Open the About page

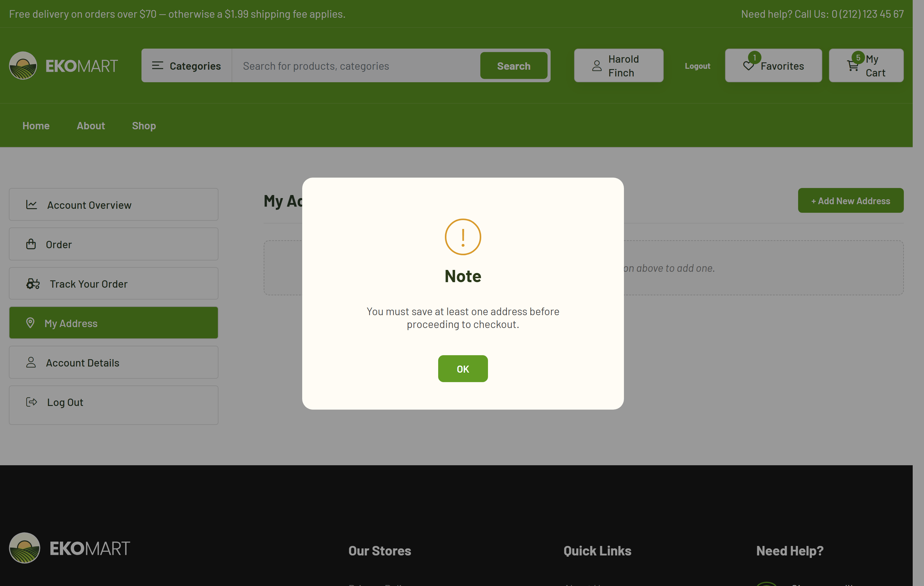pyautogui.click(x=90, y=126)
